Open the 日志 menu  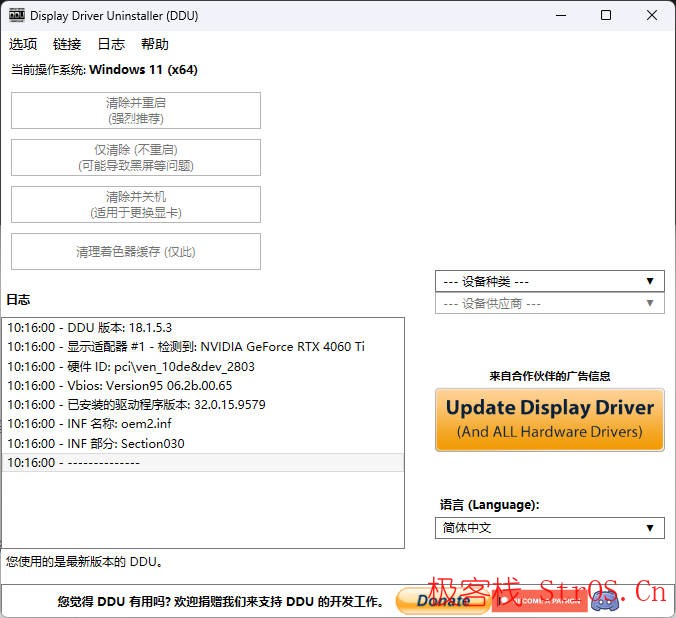[x=111, y=44]
